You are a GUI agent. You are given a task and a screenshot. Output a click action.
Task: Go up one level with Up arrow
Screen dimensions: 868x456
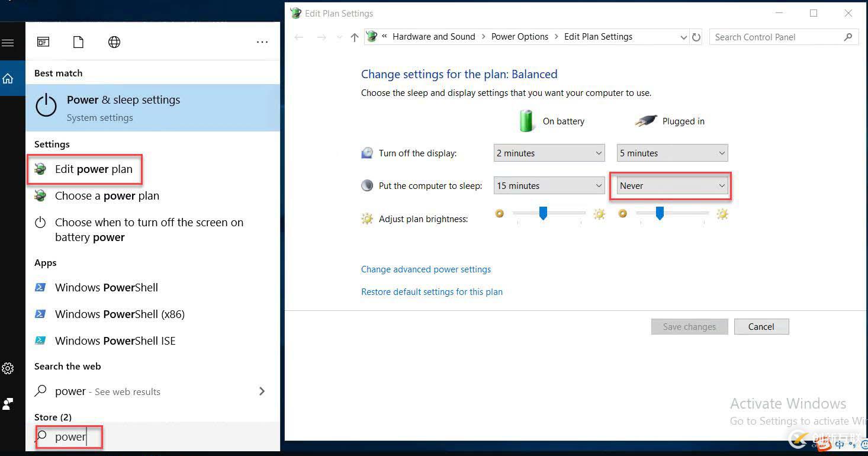click(354, 37)
